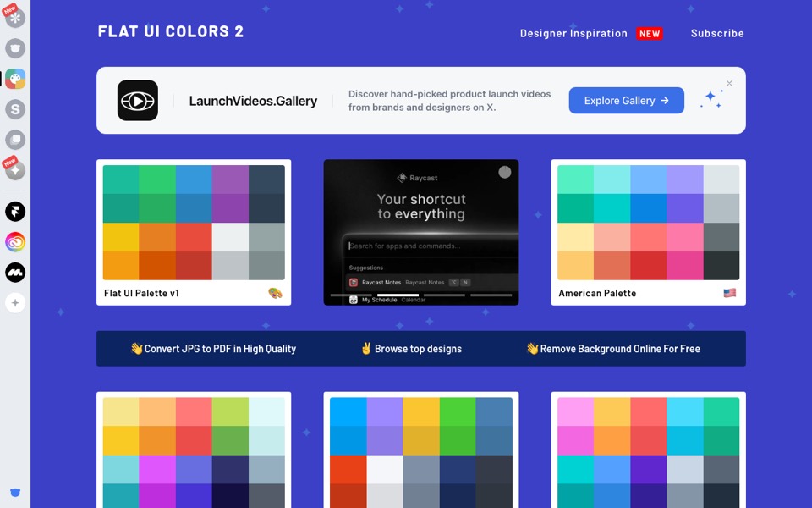Open the gray S sidebar app

[15, 109]
